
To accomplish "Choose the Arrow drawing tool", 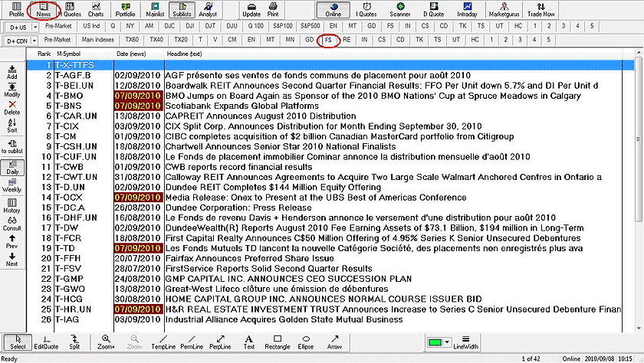I will (x=334, y=342).
